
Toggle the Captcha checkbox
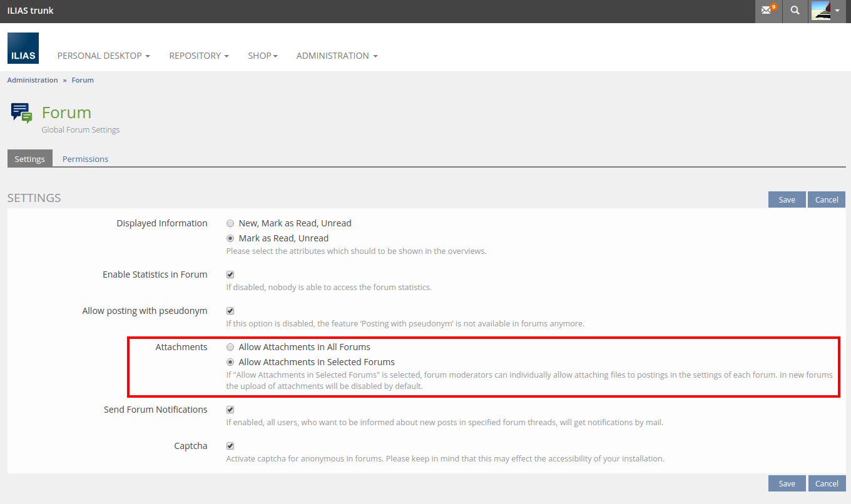pos(230,446)
